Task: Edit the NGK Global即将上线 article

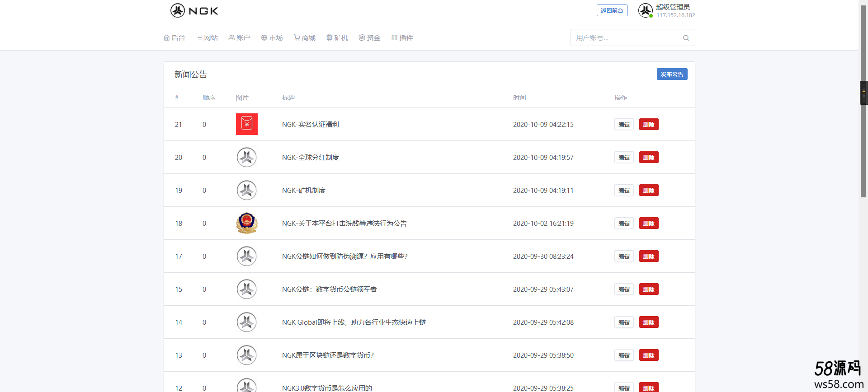Action: (624, 322)
